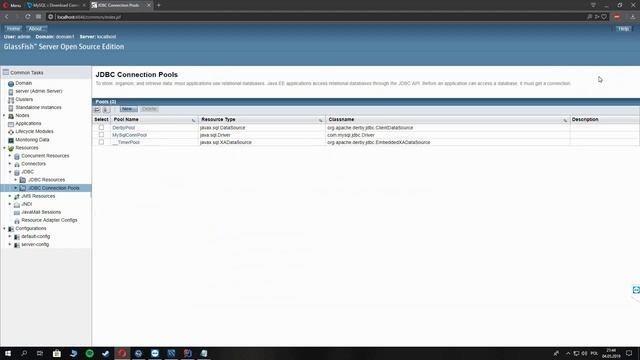Open the Domain node icon in tree
The image size is (640, 360).
[11, 83]
